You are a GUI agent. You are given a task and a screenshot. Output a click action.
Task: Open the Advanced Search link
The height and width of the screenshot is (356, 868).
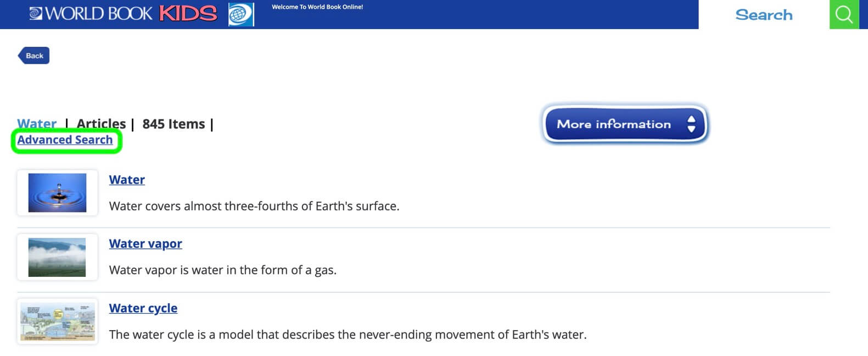65,140
